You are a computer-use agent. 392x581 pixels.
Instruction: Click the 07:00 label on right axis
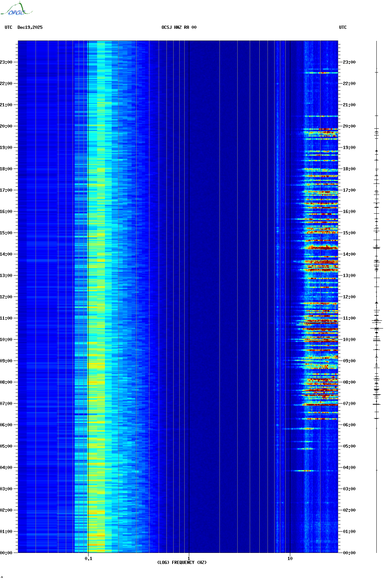[x=349, y=404]
